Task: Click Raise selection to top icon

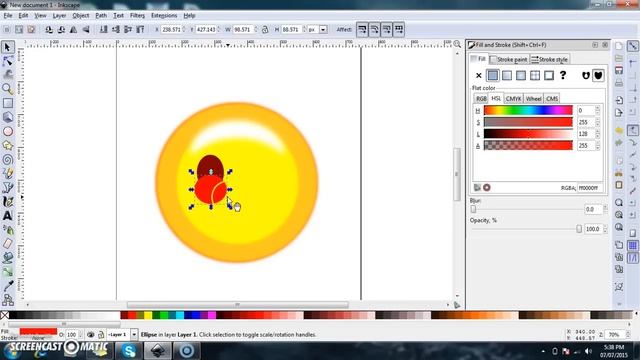Action: [x=140, y=29]
